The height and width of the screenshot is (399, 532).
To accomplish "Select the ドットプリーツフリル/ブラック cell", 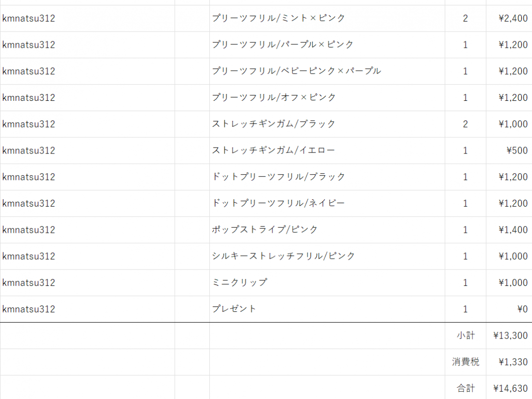I will coord(278,177).
